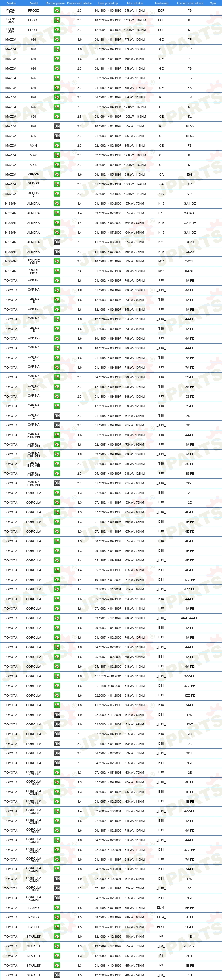
Task: Click the Rodzaj paliwa column header
Action: pos(55,3)
